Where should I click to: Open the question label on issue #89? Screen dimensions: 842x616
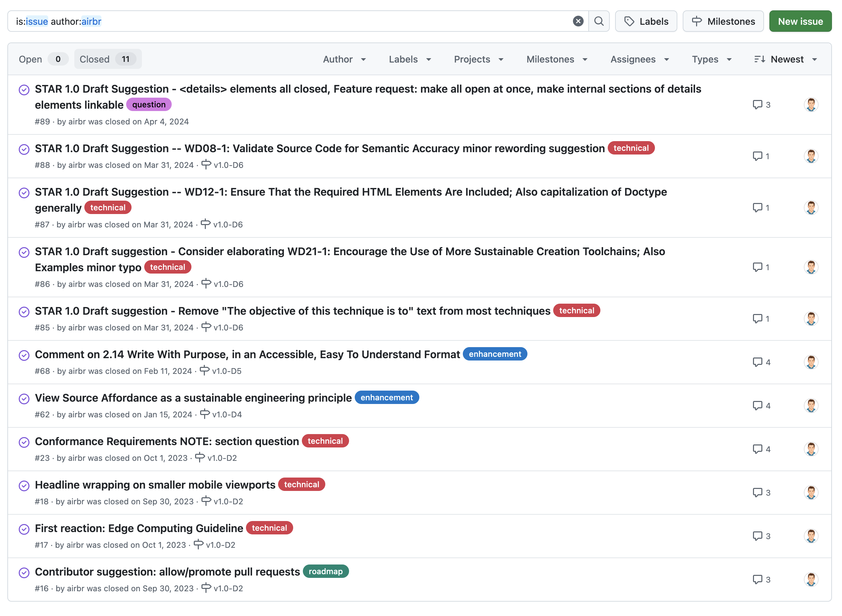click(x=149, y=105)
